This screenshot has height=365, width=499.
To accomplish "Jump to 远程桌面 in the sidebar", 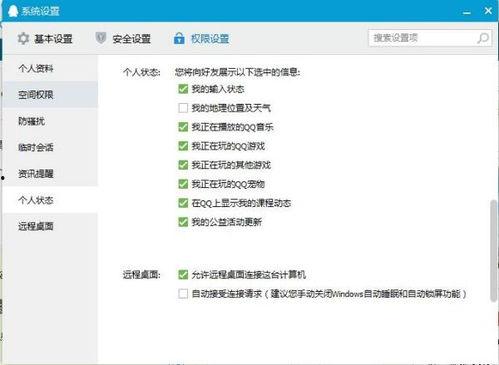I will (50, 226).
